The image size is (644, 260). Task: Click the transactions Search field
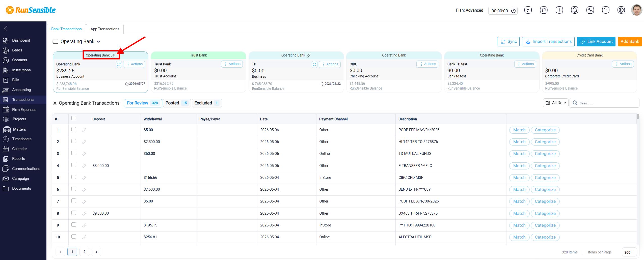pyautogui.click(x=605, y=103)
